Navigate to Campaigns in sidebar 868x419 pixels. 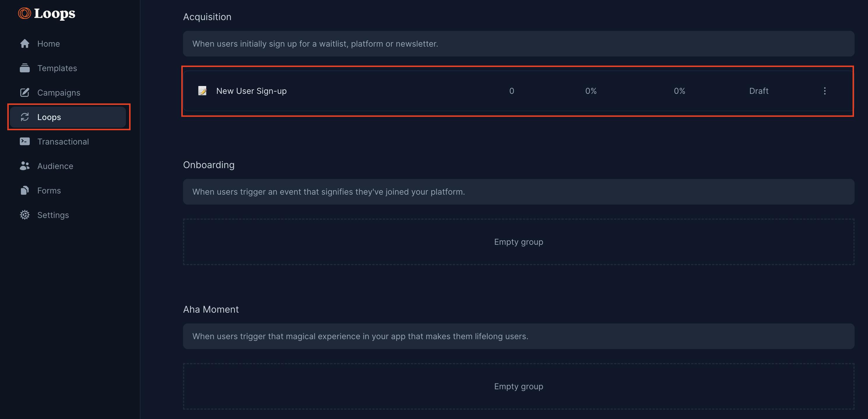pos(59,93)
